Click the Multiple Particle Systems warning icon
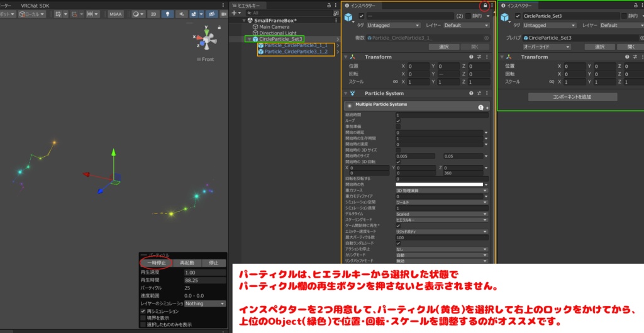 pos(480,107)
